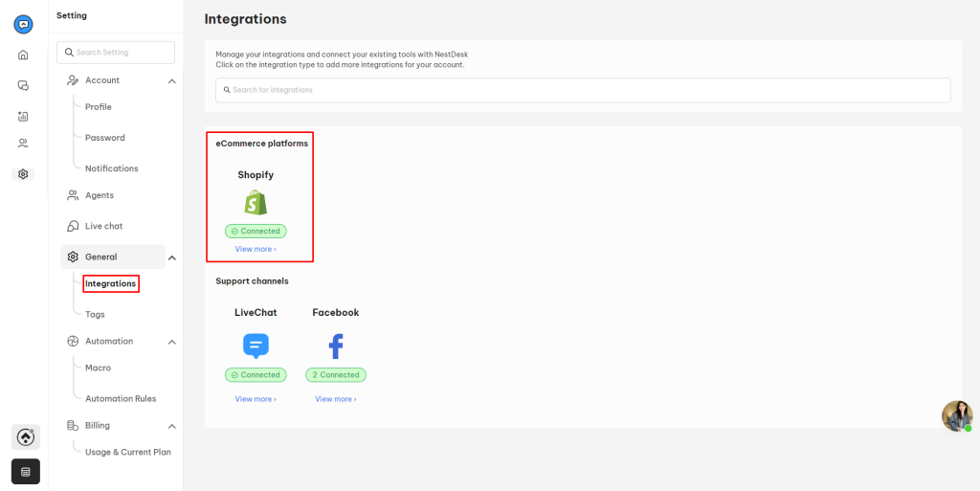Focus the Search for integrations field
This screenshot has height=491, width=980.
[583, 90]
